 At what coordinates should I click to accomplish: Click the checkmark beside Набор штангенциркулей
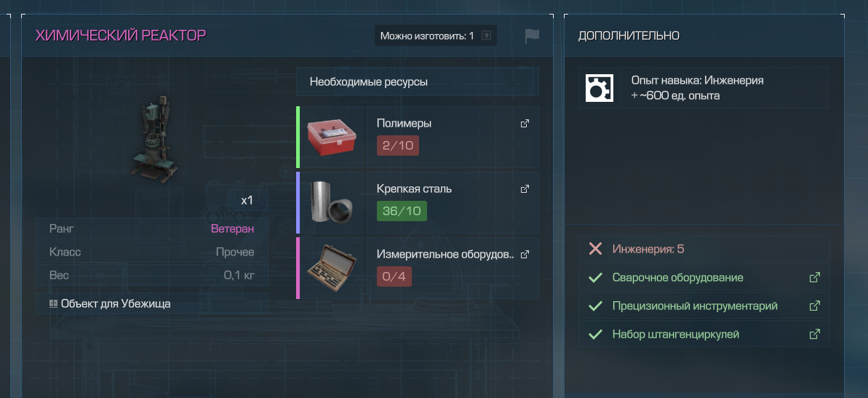(596, 335)
